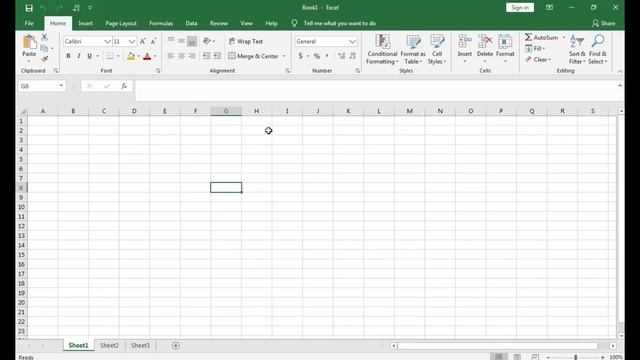640x360 pixels.
Task: Align cell text to the left
Action: [171, 56]
